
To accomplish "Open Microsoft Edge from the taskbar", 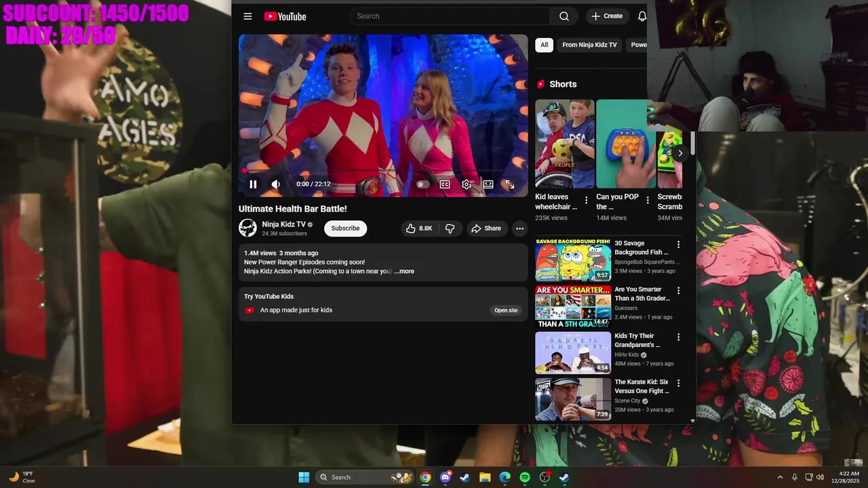I will point(505,477).
